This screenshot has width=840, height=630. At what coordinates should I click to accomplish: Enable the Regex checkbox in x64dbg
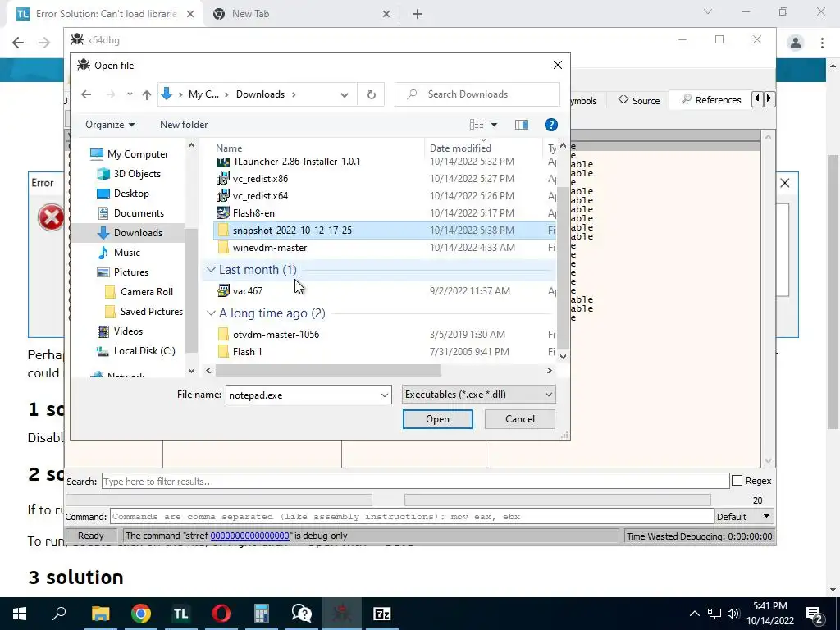coord(737,481)
